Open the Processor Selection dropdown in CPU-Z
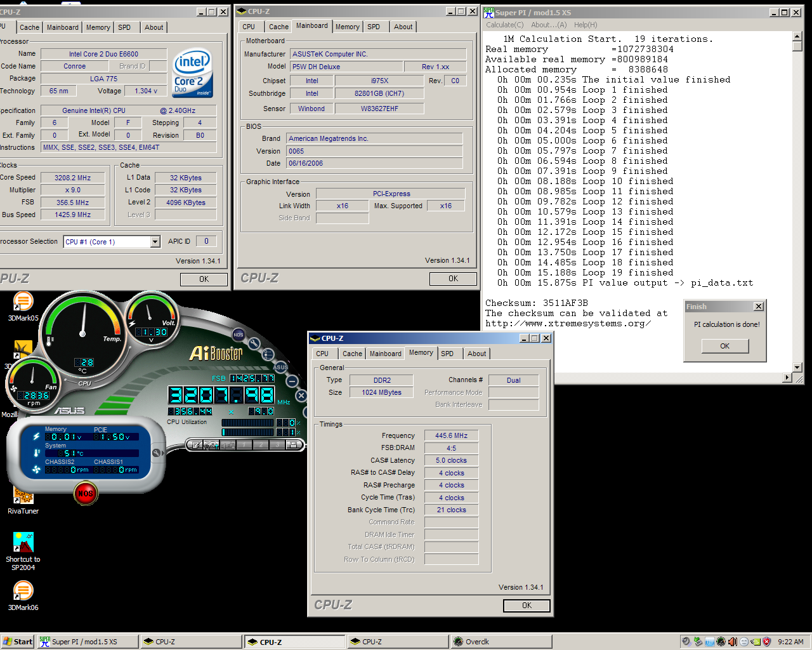The height and width of the screenshot is (650, 812). click(x=155, y=242)
